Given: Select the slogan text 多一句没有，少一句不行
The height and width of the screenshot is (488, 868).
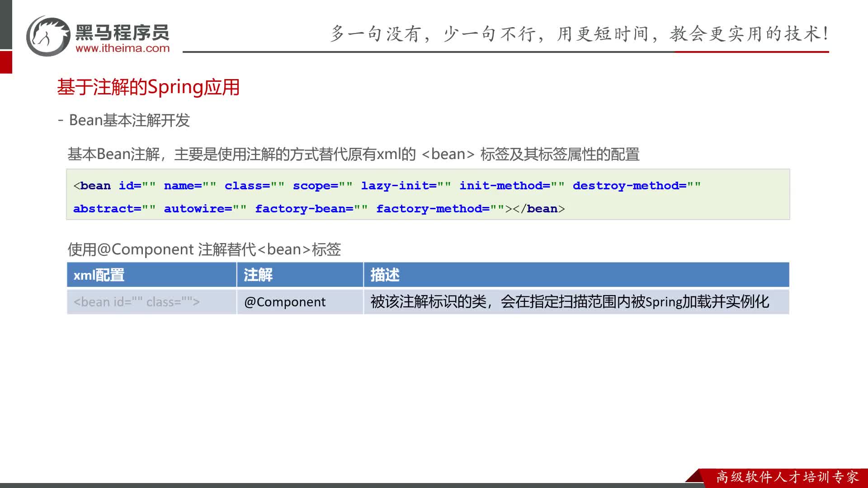Looking at the screenshot, I should coord(433,34).
